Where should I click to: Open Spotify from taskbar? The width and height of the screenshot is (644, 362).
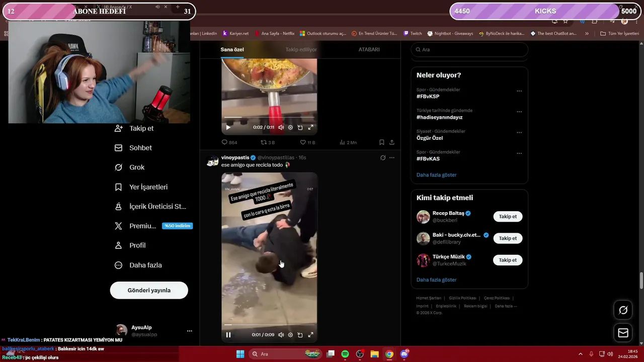(x=345, y=354)
